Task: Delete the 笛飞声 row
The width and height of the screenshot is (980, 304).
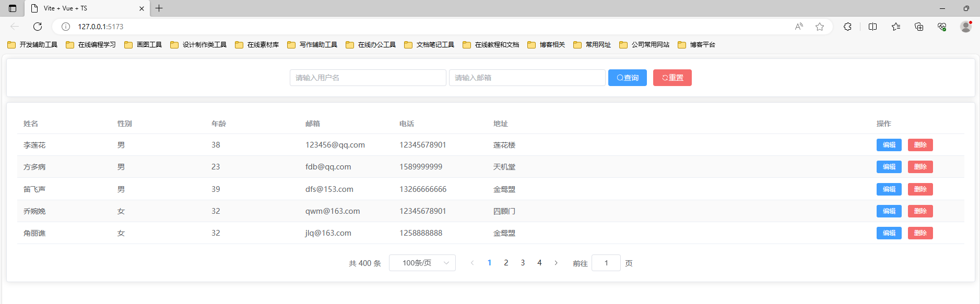Action: tap(920, 189)
